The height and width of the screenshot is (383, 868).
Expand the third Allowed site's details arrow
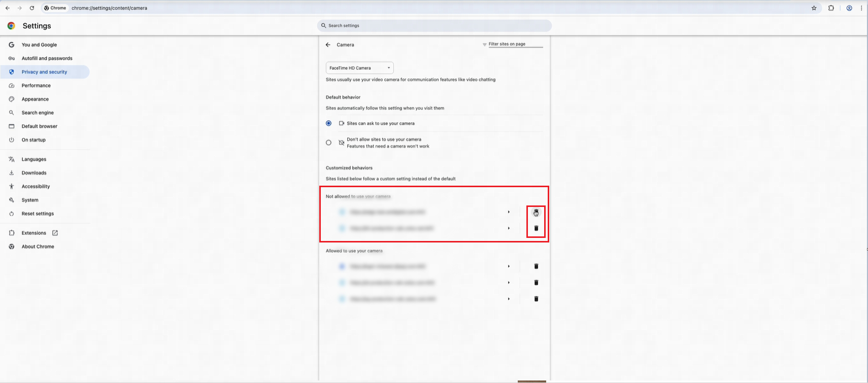[x=509, y=299]
